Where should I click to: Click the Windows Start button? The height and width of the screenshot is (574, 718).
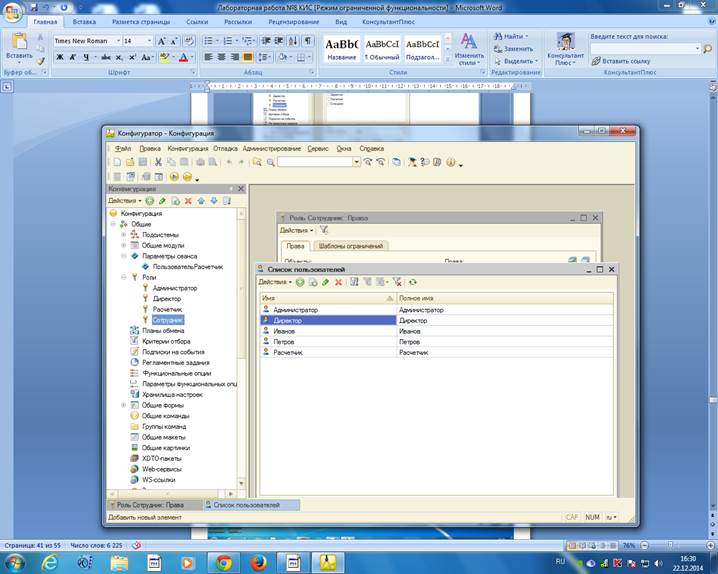(x=14, y=563)
